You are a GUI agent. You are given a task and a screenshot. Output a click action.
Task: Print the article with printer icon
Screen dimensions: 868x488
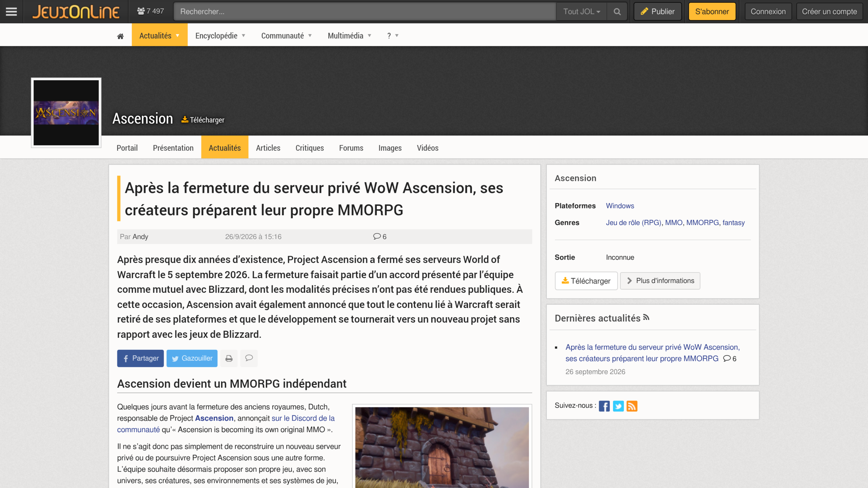click(x=229, y=358)
